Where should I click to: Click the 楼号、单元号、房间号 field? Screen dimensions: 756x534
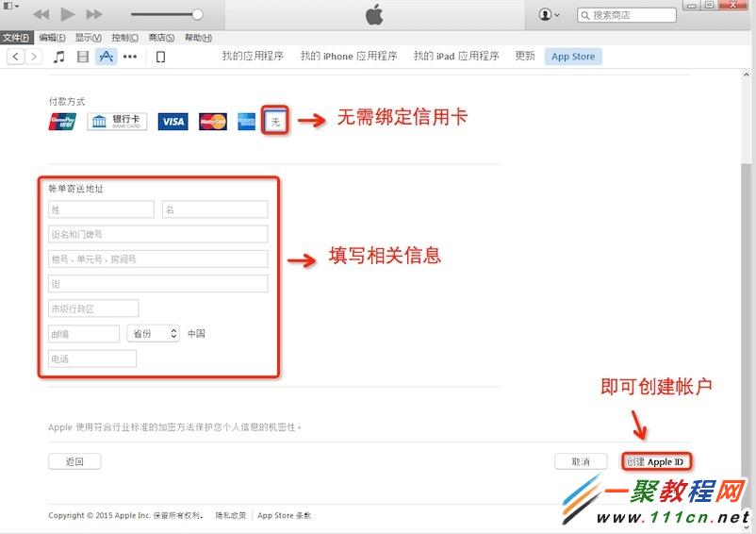point(158,259)
